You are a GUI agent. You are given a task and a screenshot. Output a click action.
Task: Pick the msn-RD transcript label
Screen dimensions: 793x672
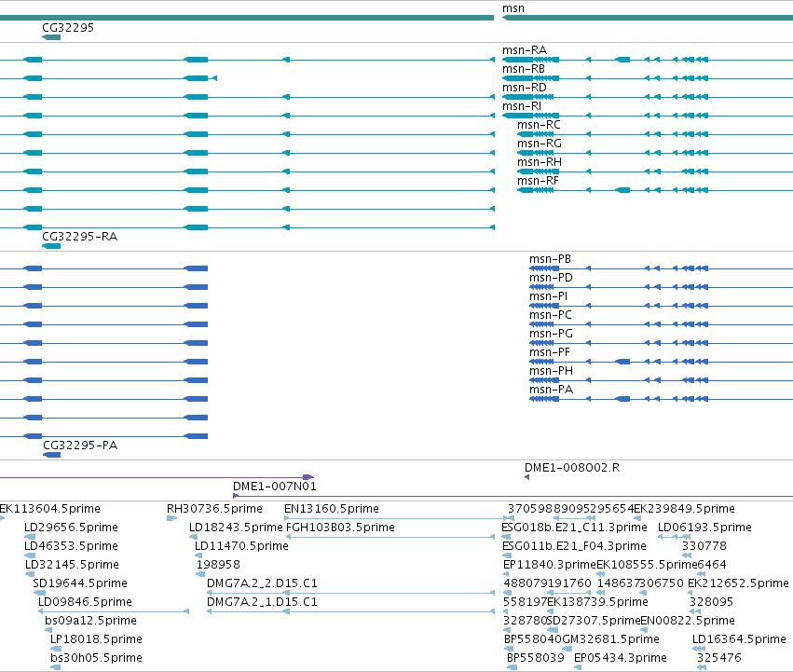525,88
